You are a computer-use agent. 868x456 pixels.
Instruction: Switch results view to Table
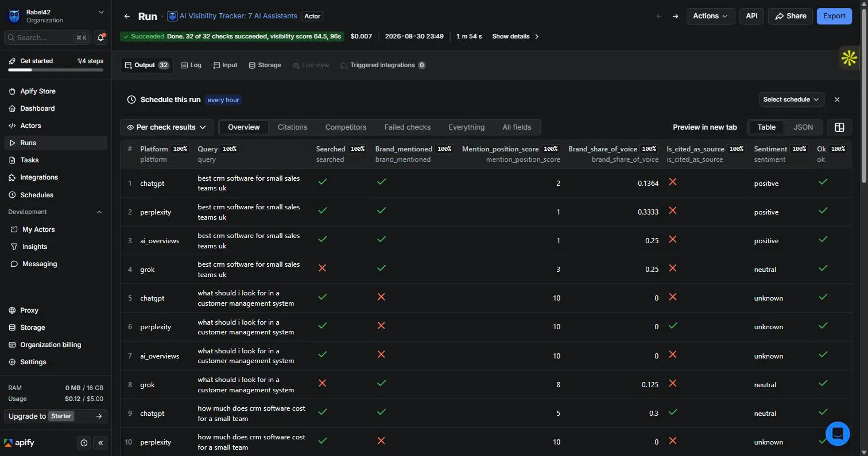click(766, 127)
